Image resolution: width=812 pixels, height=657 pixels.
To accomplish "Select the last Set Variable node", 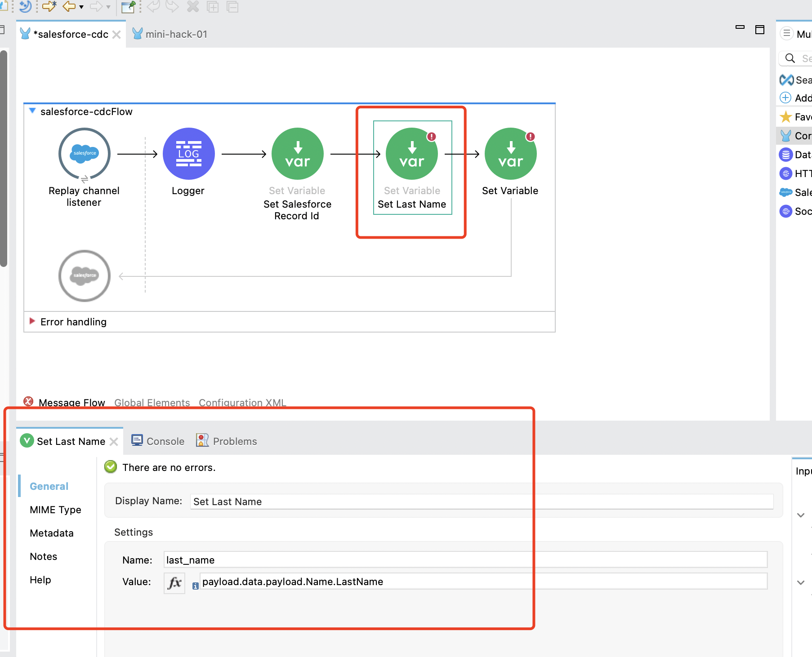I will (511, 154).
